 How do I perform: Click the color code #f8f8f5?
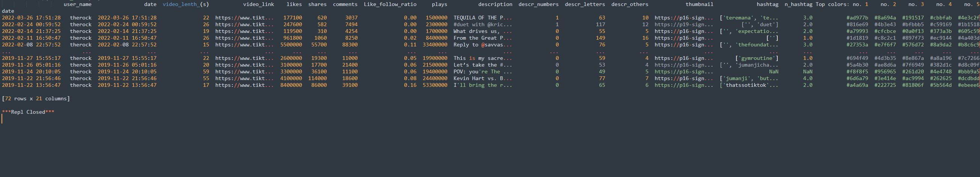coord(858,72)
